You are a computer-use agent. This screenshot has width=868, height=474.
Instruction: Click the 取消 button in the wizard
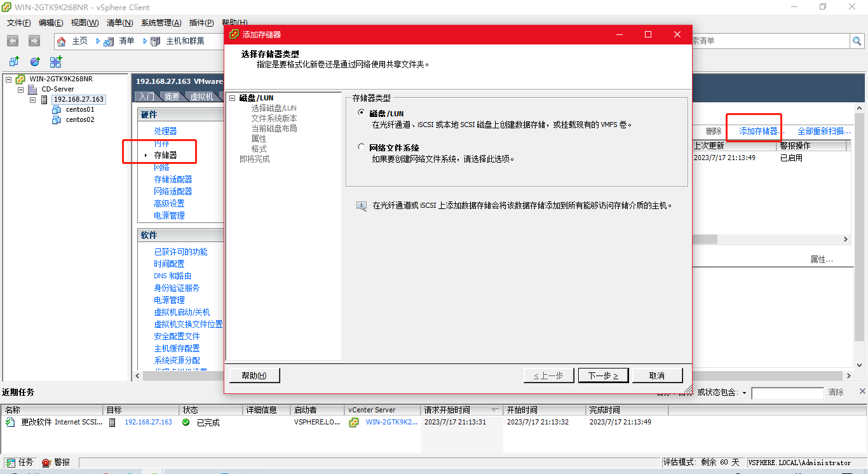click(657, 376)
